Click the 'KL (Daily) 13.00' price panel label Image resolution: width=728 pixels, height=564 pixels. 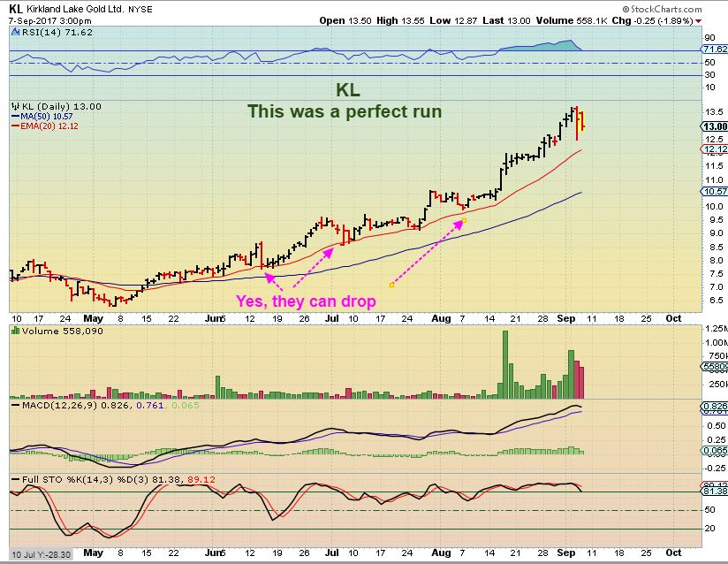tap(61, 106)
